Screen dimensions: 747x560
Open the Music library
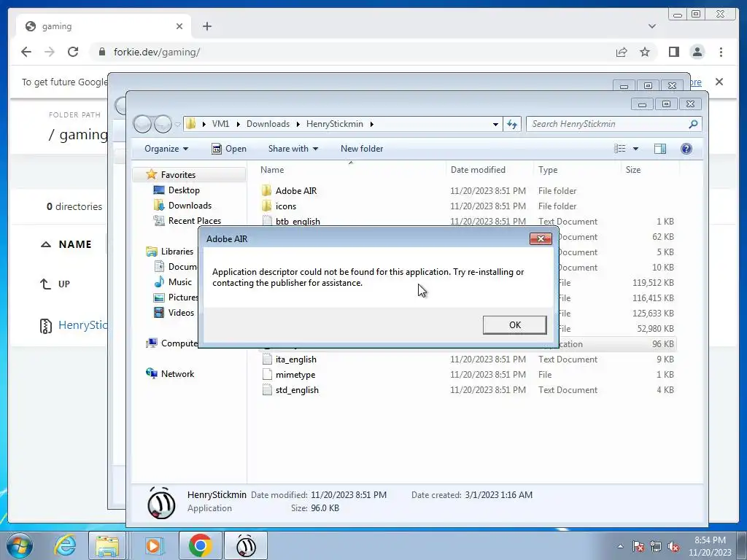(179, 282)
